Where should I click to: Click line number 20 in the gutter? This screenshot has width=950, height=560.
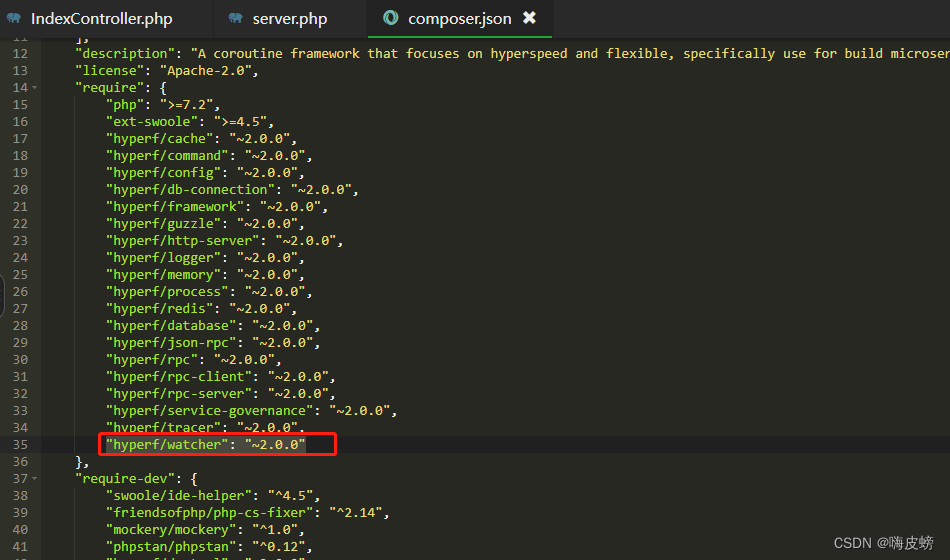point(20,190)
